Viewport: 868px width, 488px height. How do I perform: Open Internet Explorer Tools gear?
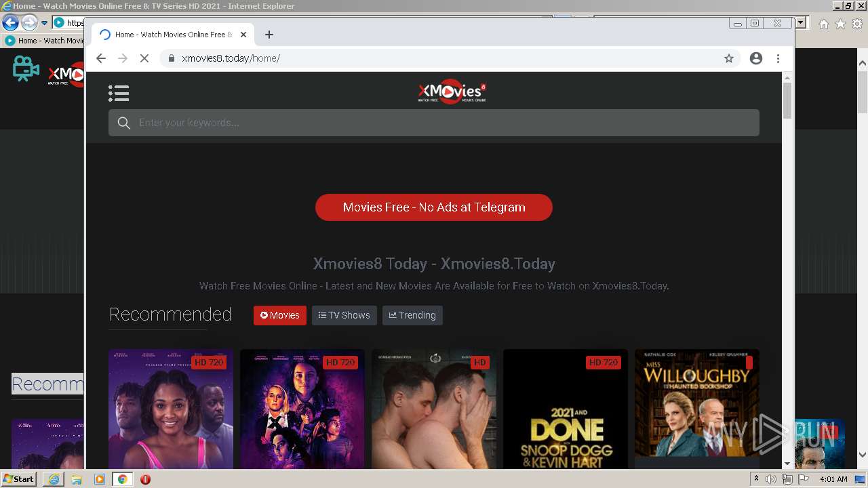click(x=857, y=24)
